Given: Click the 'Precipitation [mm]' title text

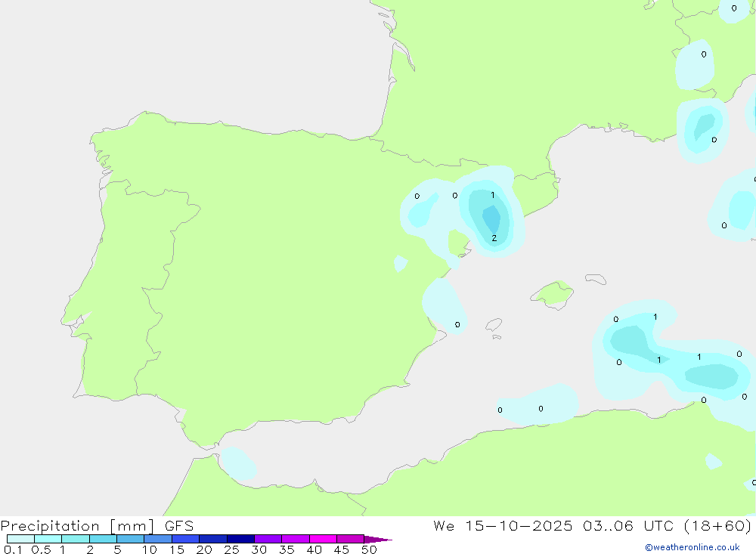Looking at the screenshot, I should point(77,526).
